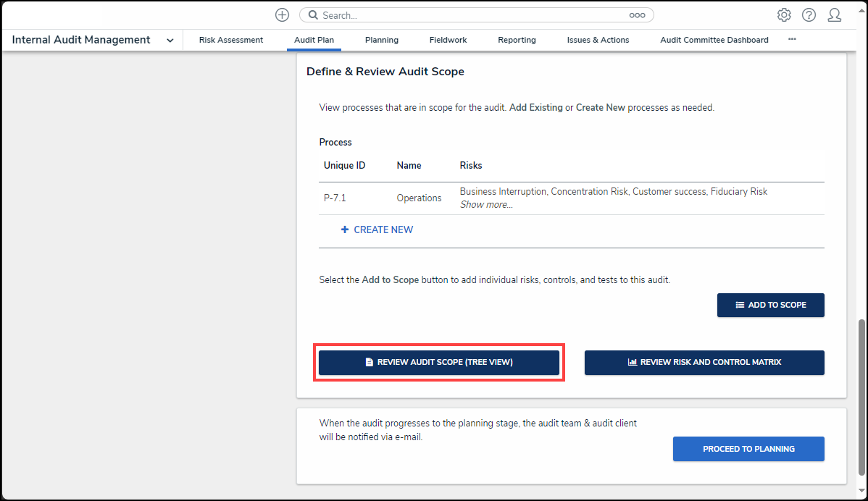Open the Fieldwork tab

point(448,41)
